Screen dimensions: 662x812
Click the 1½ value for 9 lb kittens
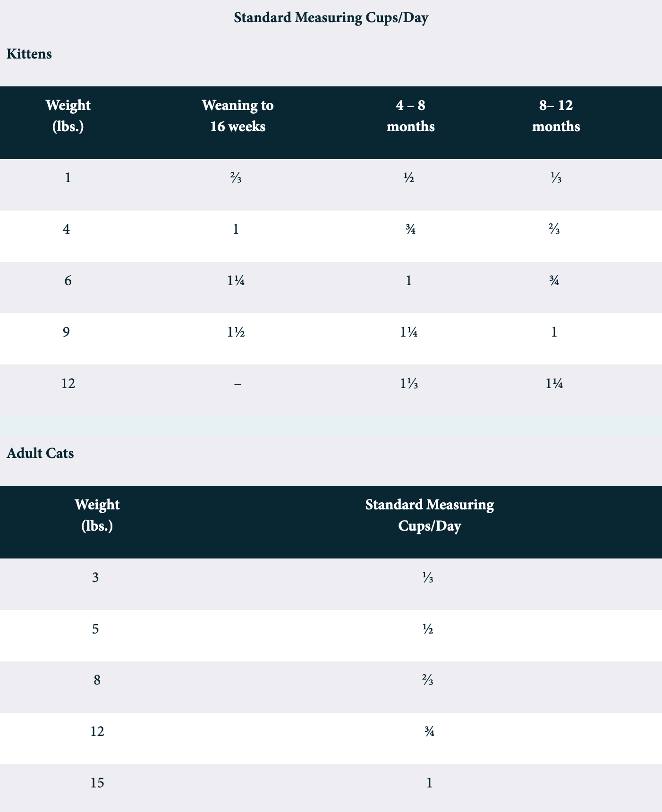(x=236, y=332)
